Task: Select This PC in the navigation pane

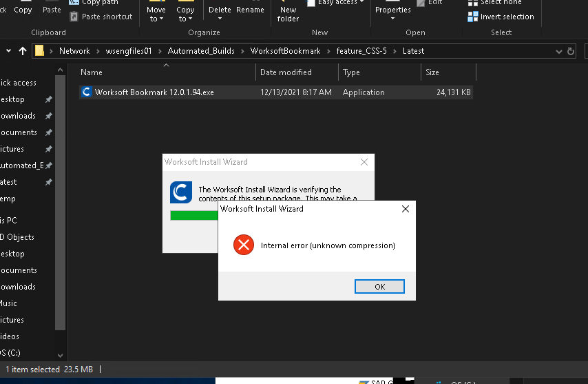Action: pyautogui.click(x=9, y=221)
